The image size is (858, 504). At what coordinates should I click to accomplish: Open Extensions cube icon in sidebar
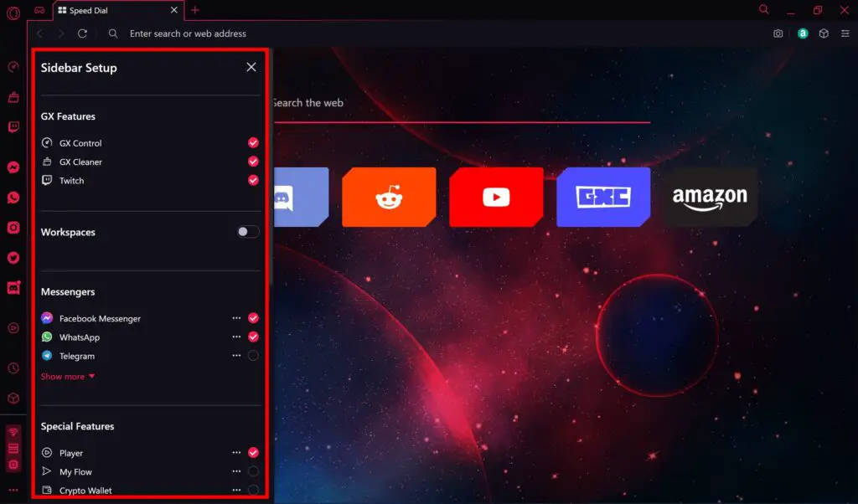(13, 399)
